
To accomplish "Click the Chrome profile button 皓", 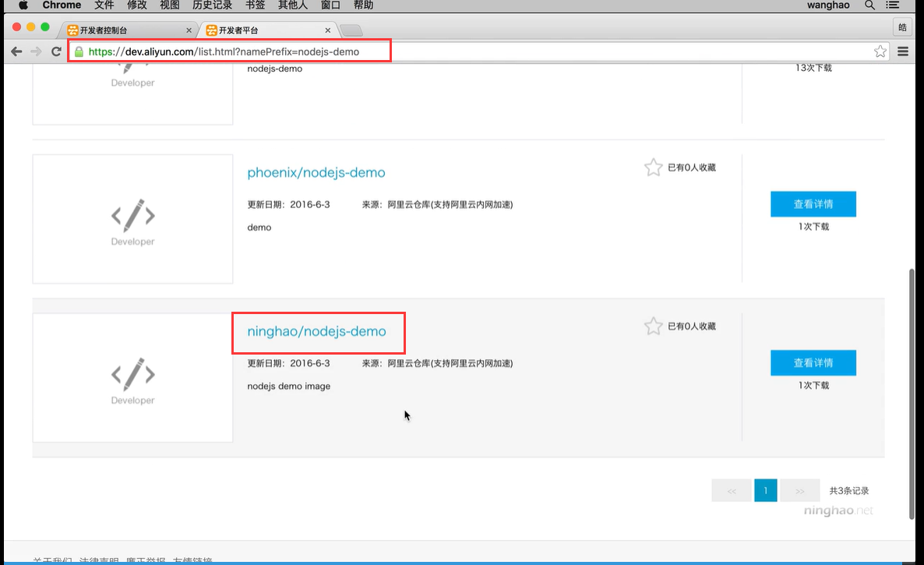I will point(902,28).
